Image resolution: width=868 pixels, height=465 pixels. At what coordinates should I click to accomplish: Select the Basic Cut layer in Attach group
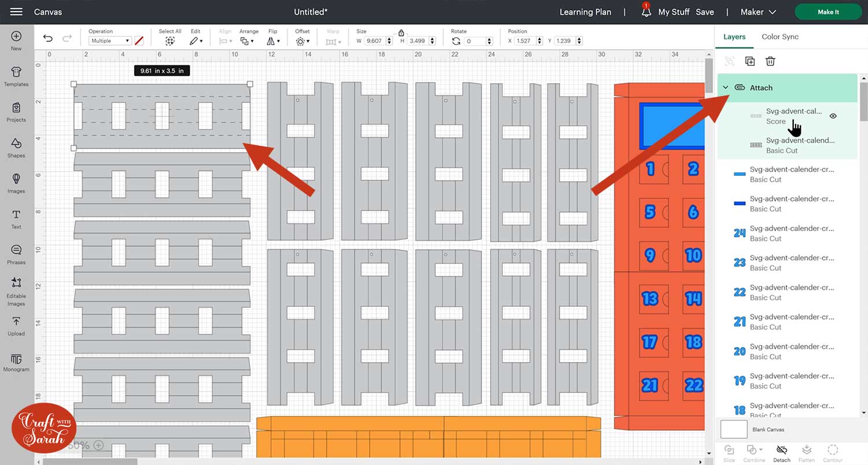(788, 145)
